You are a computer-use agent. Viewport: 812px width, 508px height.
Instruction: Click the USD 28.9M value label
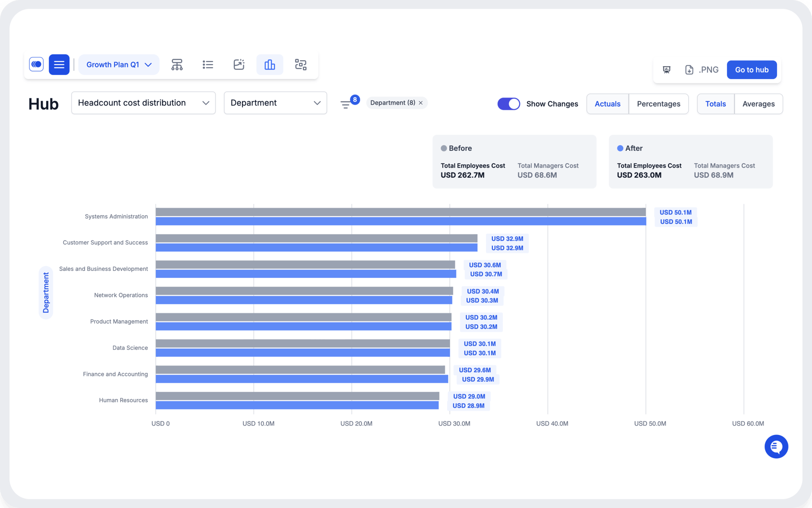point(469,406)
